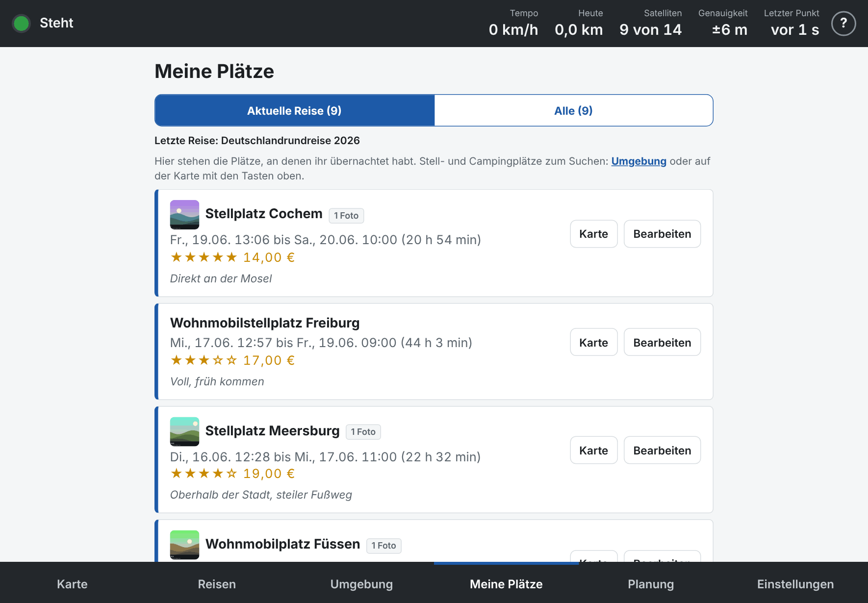Viewport: 868px width, 603px height.
Task: Click the 1 Foto badge for Meersburg
Action: coord(363,432)
